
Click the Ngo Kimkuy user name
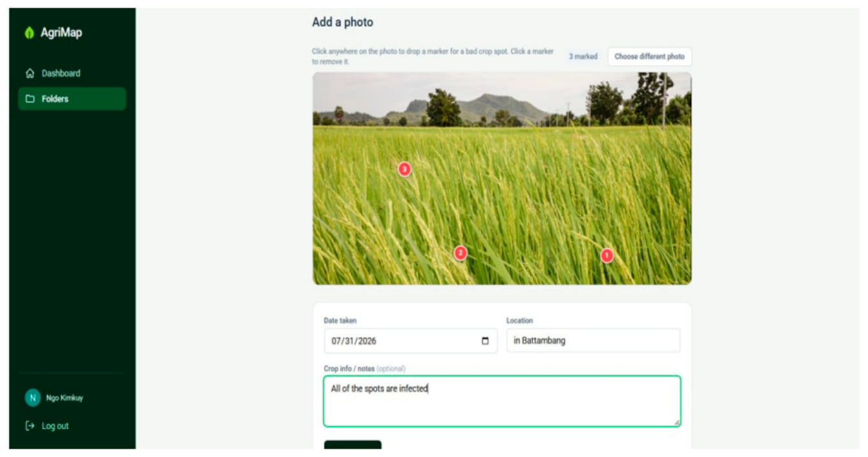coord(65,398)
